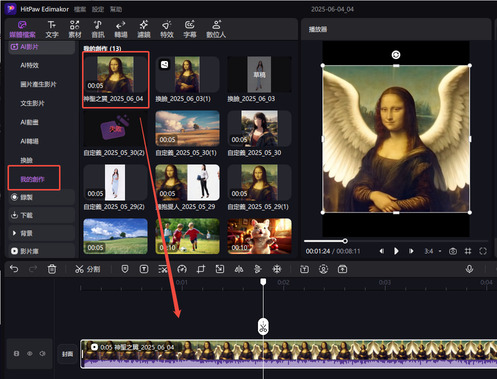Select 文生影片 in the sidebar
Screen dimensions: 497x379
tap(32, 103)
